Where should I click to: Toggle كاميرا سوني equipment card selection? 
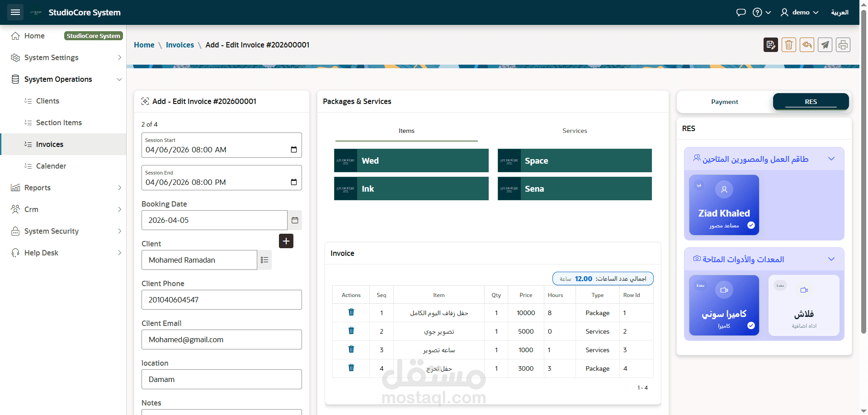724,305
